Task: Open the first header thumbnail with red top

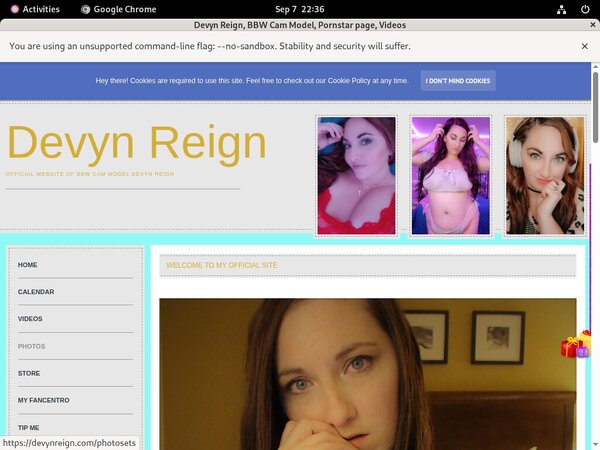Action: 357,176
